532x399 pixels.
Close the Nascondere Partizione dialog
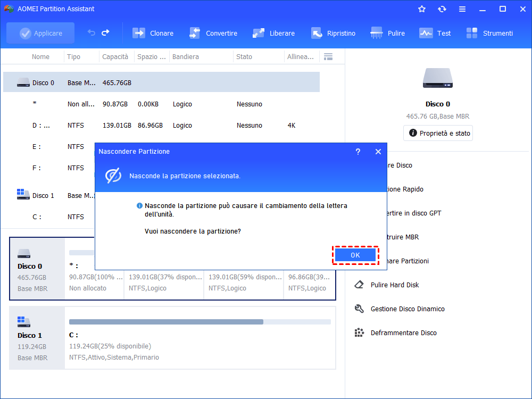(378, 152)
